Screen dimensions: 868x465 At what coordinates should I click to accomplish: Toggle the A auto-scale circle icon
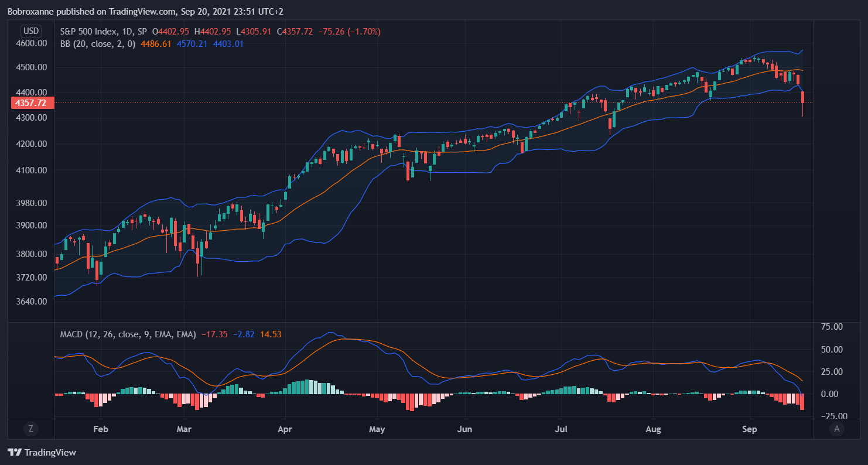837,429
